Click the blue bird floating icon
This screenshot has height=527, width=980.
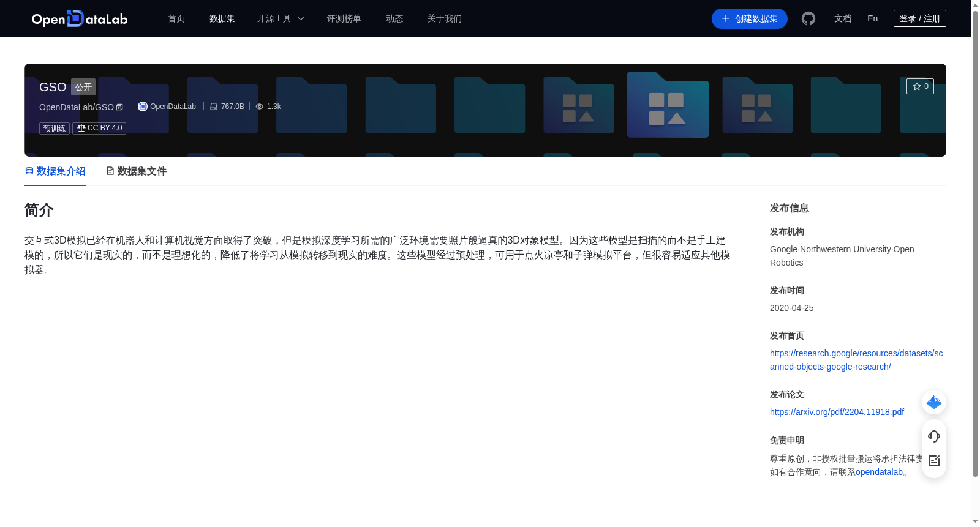point(934,402)
